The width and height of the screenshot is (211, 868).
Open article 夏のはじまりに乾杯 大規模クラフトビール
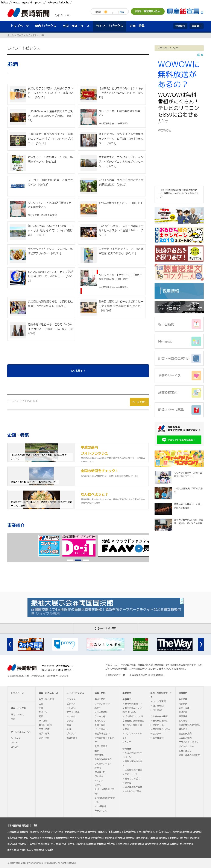pyautogui.click(x=41, y=95)
